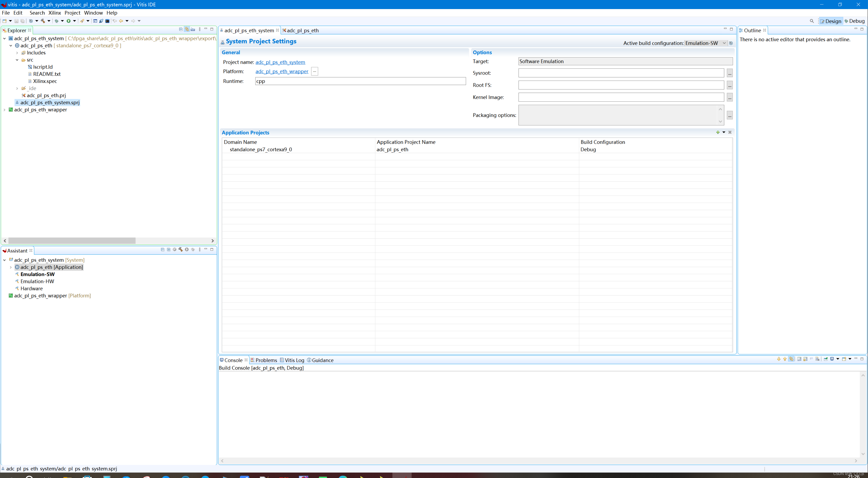Click the Packaging options browse button
Screen dimensions: 868x478
point(729,115)
